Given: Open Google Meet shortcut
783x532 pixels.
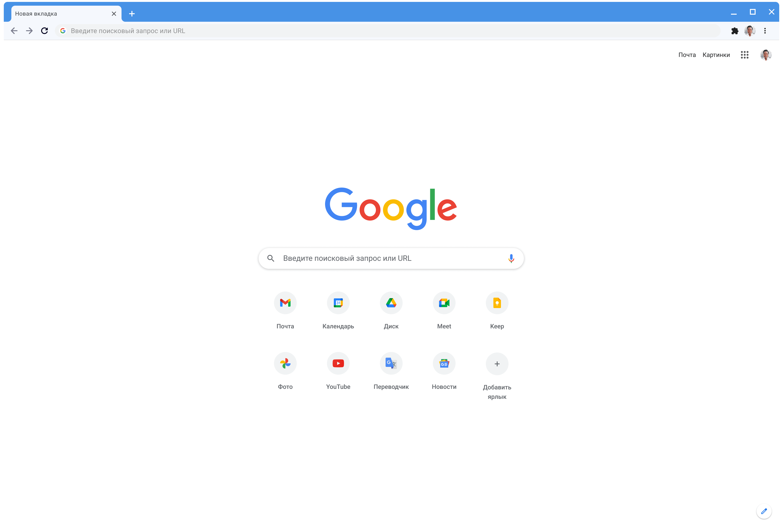Looking at the screenshot, I should [444, 303].
